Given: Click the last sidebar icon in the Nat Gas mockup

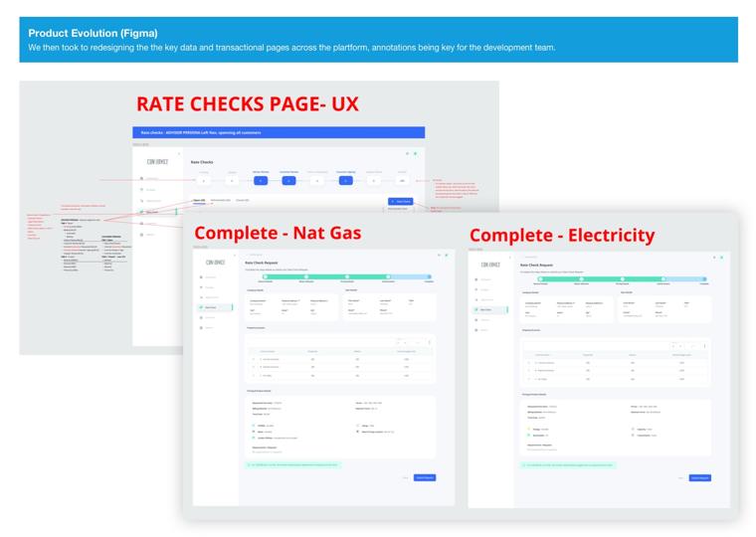Looking at the screenshot, I should [201, 328].
